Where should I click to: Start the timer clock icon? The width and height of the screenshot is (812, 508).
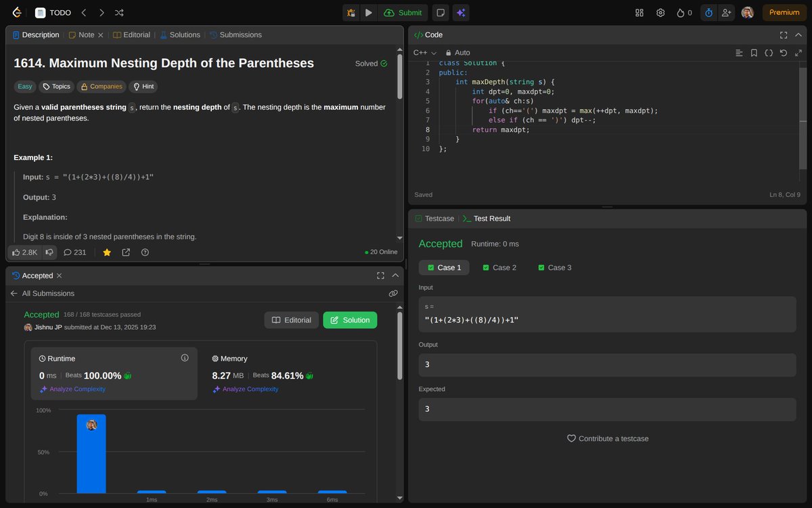coord(708,12)
